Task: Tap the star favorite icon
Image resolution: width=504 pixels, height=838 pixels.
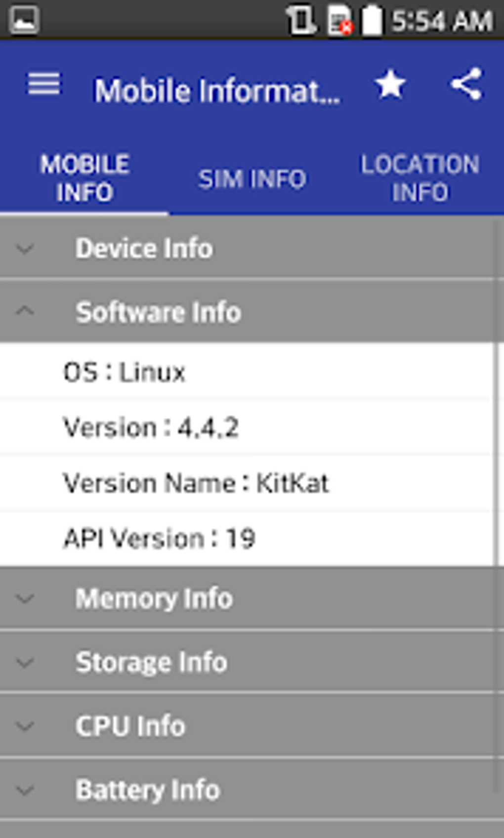Action: click(390, 84)
